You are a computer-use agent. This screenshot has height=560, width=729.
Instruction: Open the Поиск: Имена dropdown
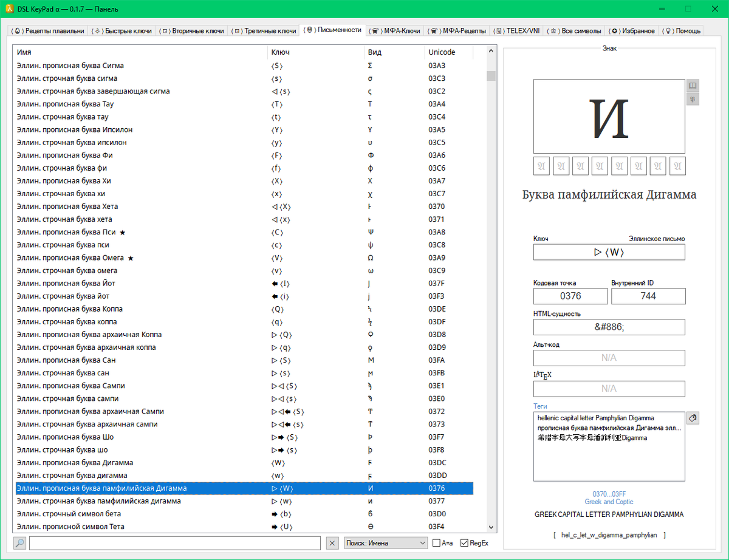(386, 543)
